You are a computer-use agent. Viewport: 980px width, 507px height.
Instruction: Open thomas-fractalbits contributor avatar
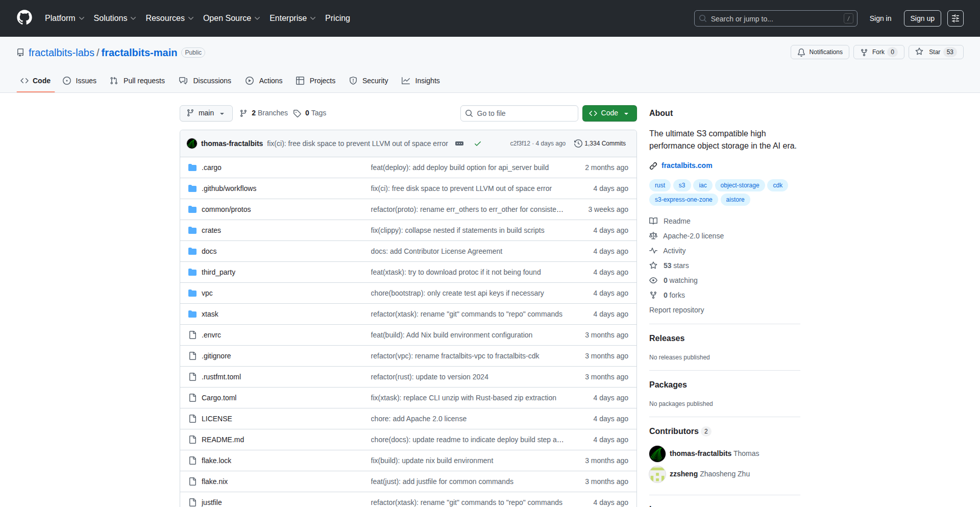click(x=657, y=453)
